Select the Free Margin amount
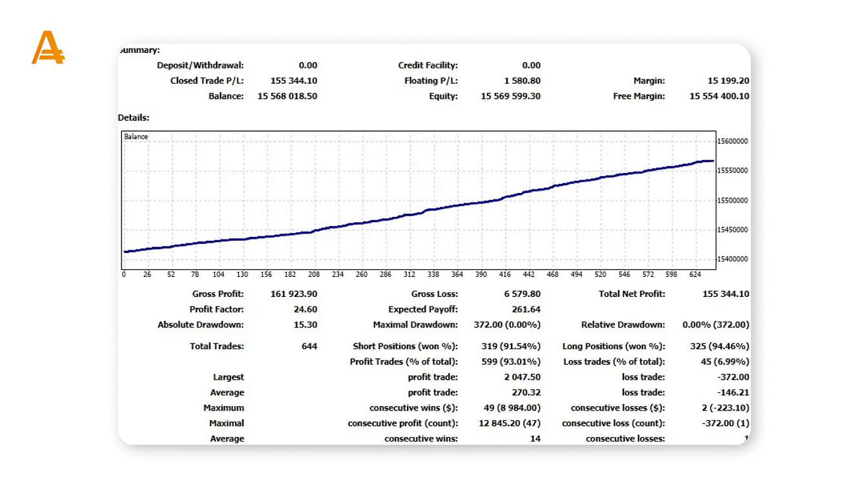868x488 pixels. [719, 96]
